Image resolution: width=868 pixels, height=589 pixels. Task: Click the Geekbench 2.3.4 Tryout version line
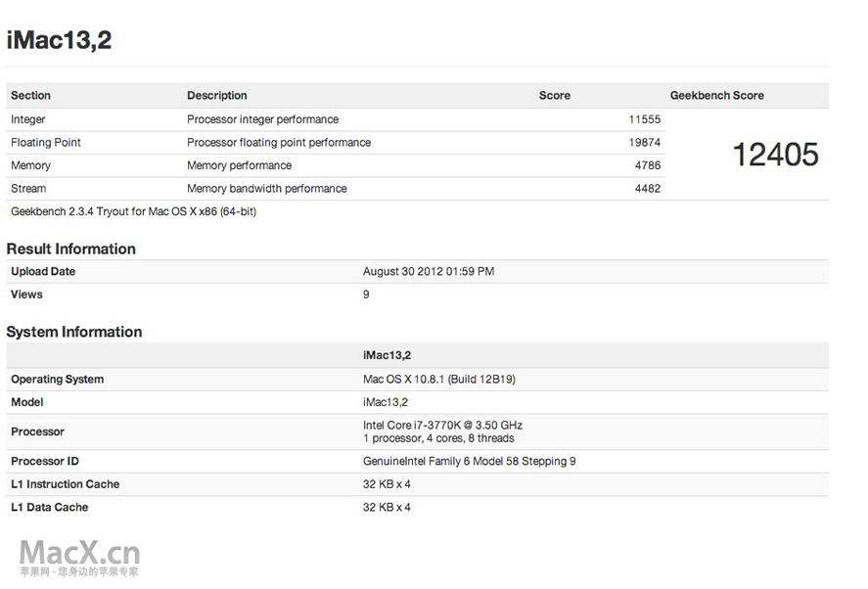(x=133, y=211)
